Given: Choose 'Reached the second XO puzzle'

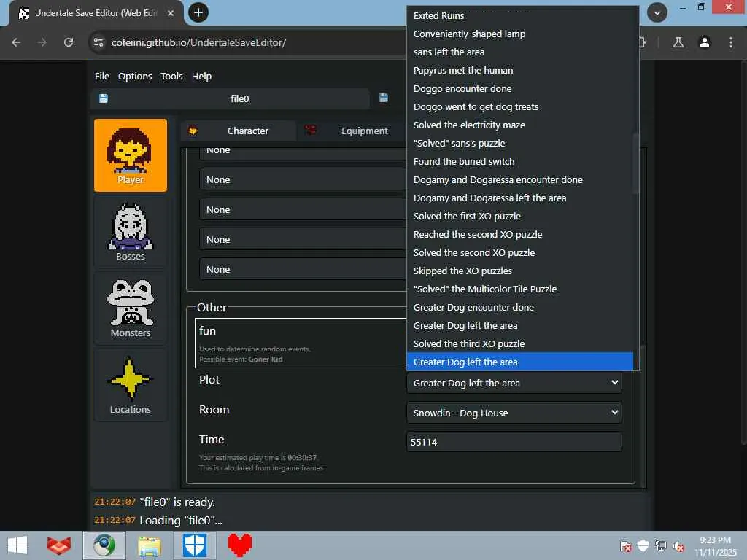Looking at the screenshot, I should [x=519, y=234].
